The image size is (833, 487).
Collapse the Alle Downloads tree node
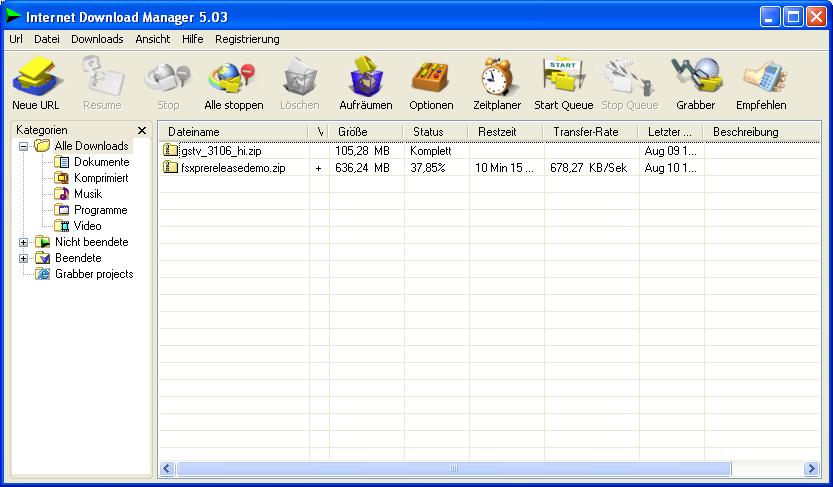23,146
